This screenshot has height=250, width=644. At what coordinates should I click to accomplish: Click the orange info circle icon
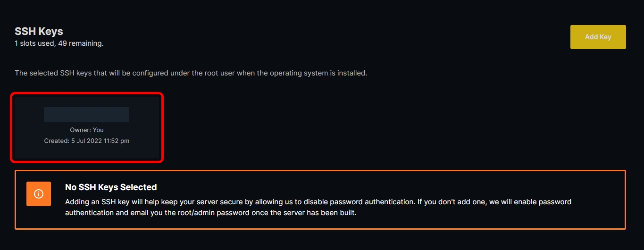pos(39,194)
